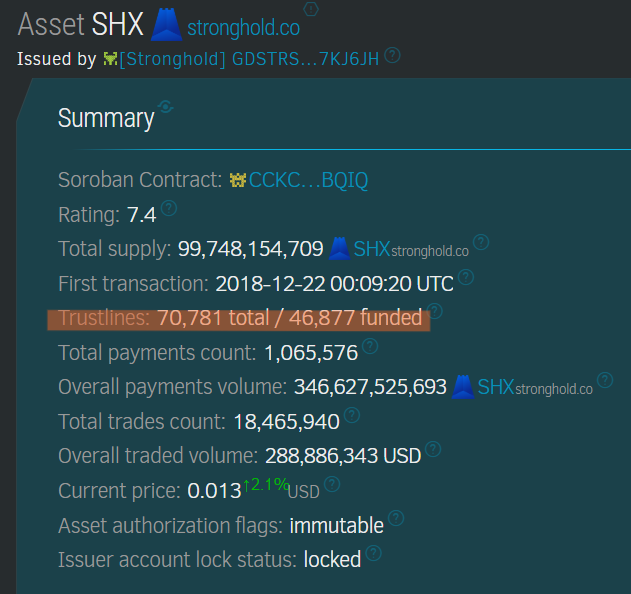
Task: Select payments count value 1,065,576
Action: [311, 353]
